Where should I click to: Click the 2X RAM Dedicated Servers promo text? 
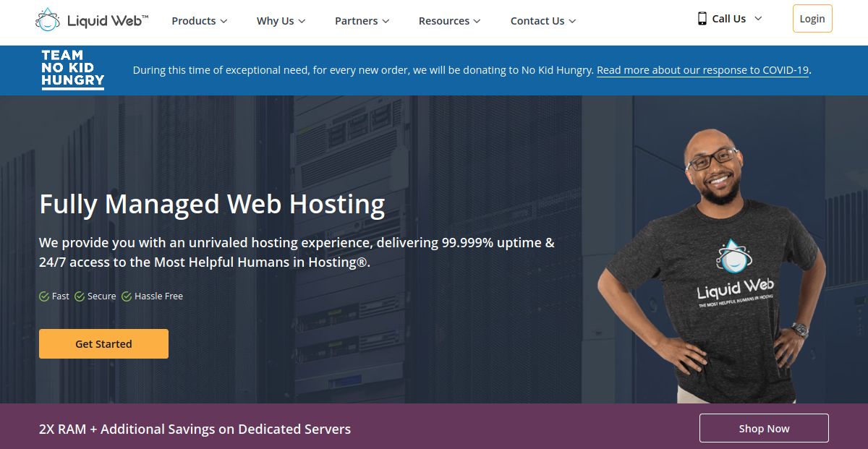point(195,429)
